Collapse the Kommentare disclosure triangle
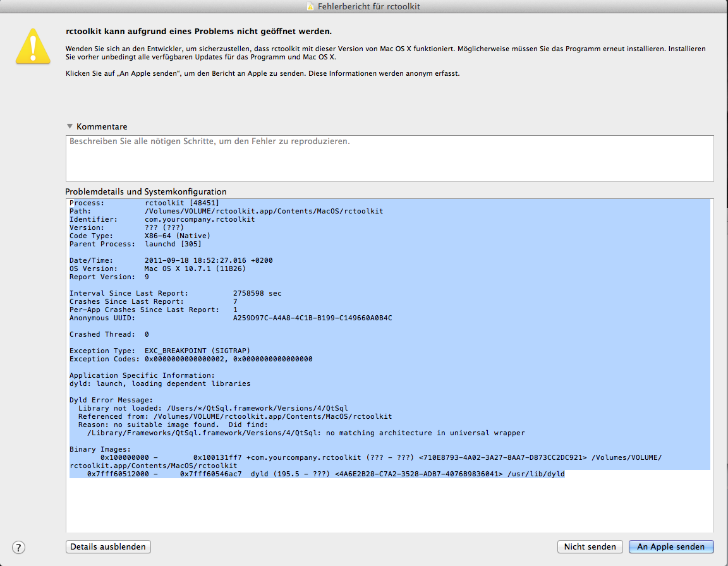Viewport: 728px width, 566px height. (70, 126)
